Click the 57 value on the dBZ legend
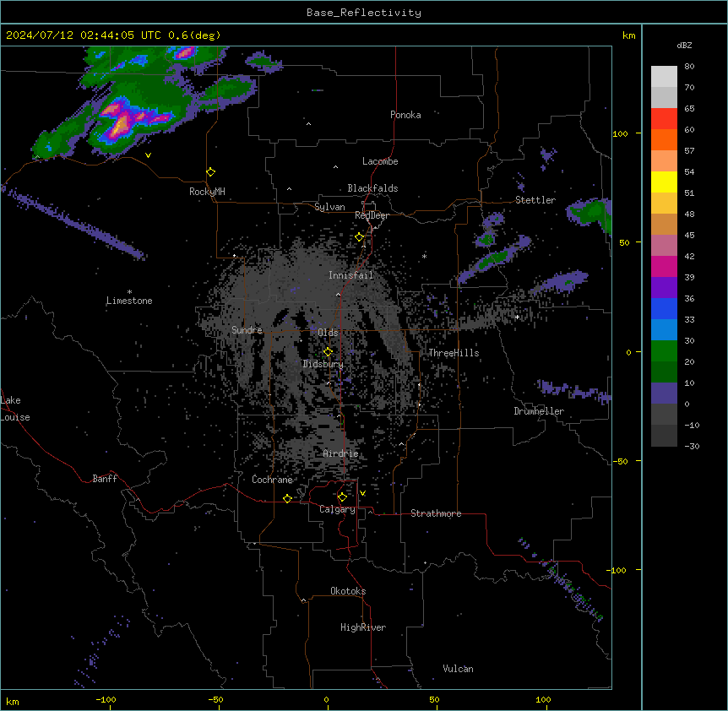 click(x=689, y=151)
